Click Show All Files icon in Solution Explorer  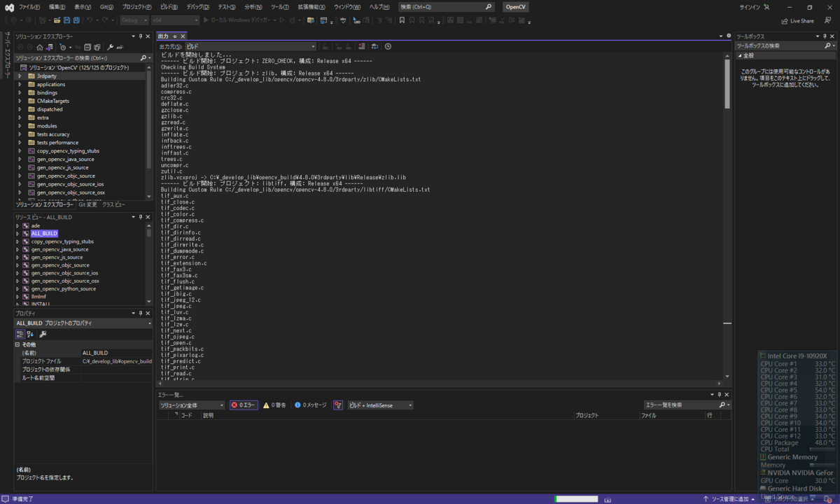pos(96,47)
